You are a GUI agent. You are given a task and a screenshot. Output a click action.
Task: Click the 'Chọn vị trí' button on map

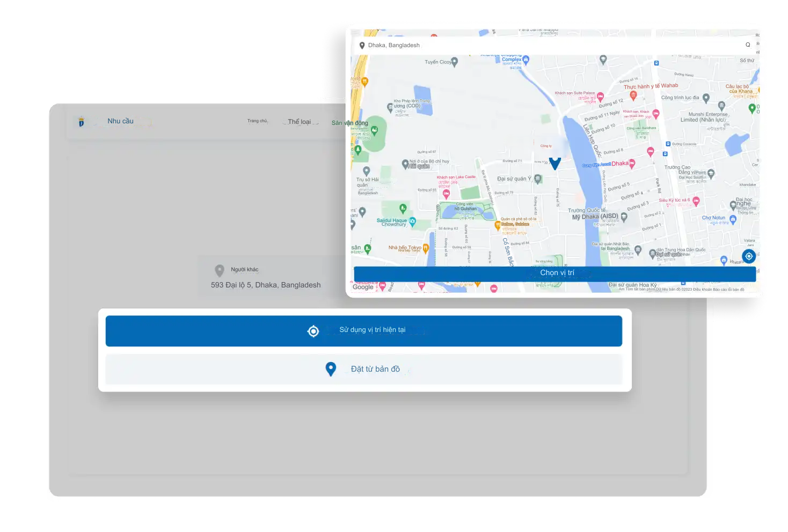click(554, 274)
